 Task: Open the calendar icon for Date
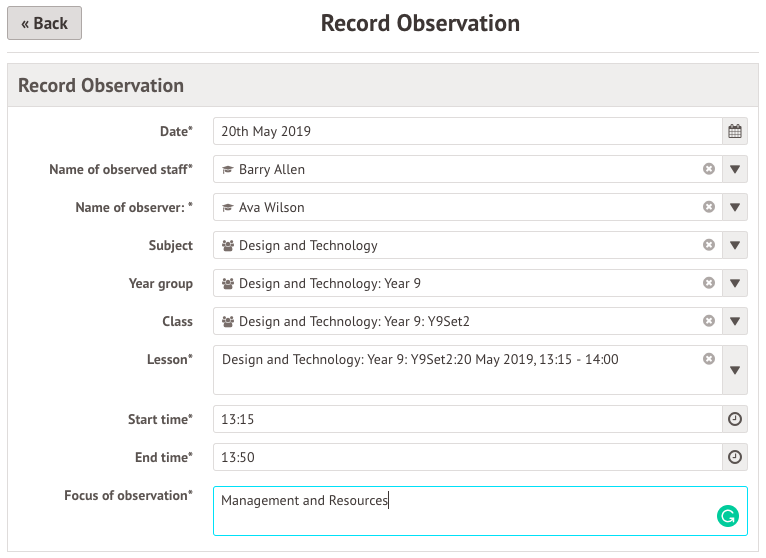tap(734, 131)
